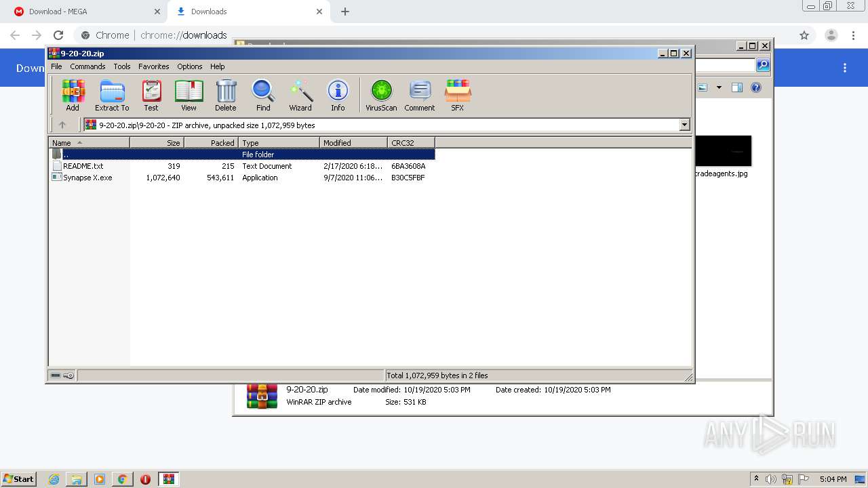The height and width of the screenshot is (488, 868).
Task: Open the Help menu
Action: click(218, 66)
